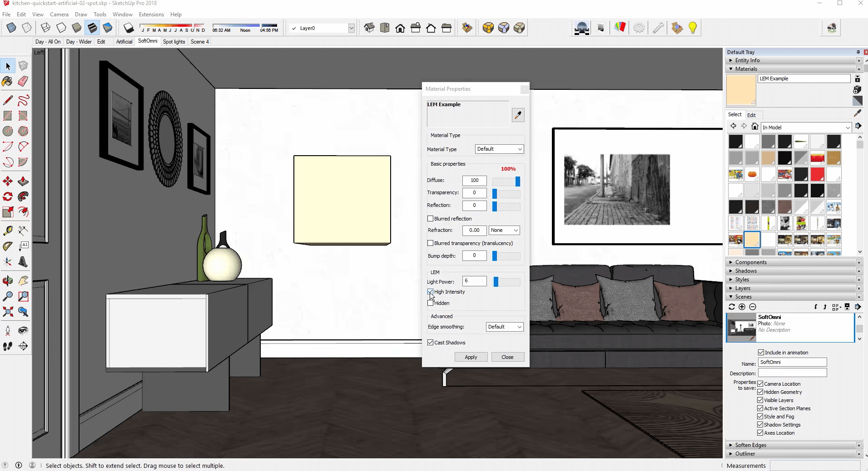This screenshot has height=471, width=868.
Task: Open the Material Type dropdown
Action: tap(499, 149)
